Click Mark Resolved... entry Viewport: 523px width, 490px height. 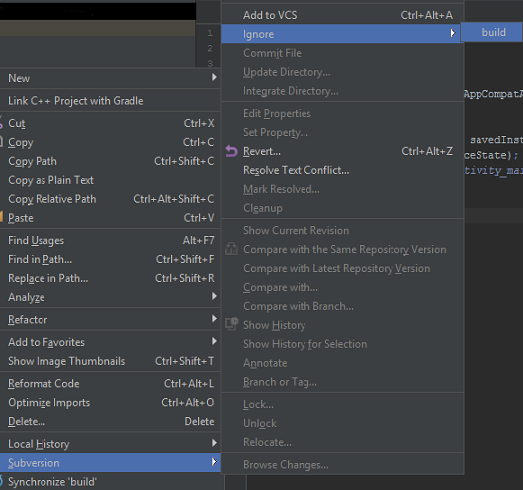342,189
